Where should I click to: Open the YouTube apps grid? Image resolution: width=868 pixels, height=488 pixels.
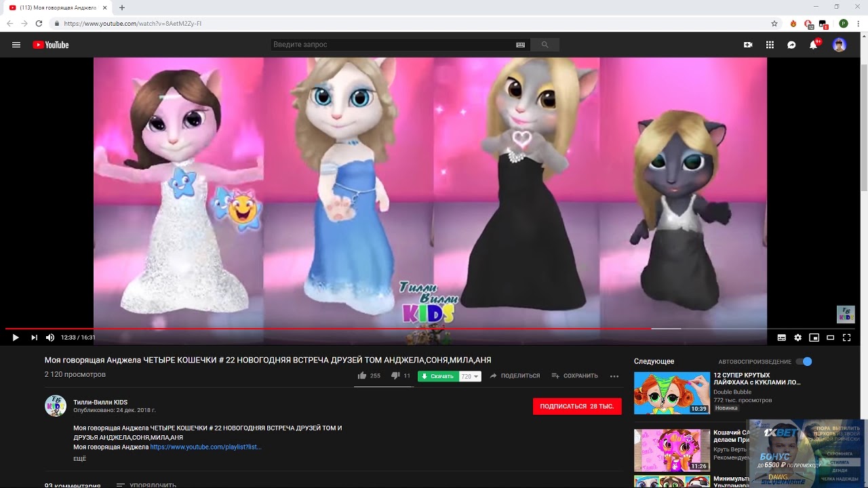point(770,45)
